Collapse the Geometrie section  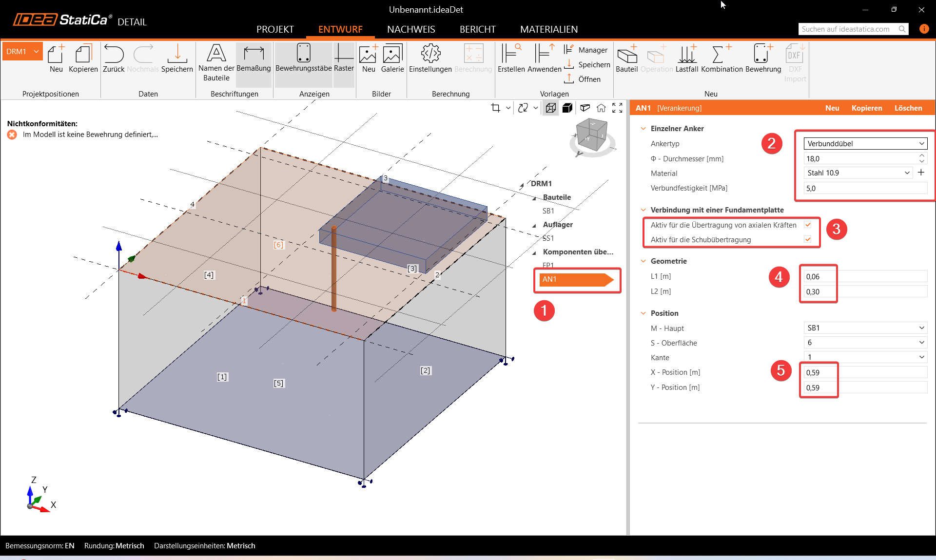tap(643, 261)
